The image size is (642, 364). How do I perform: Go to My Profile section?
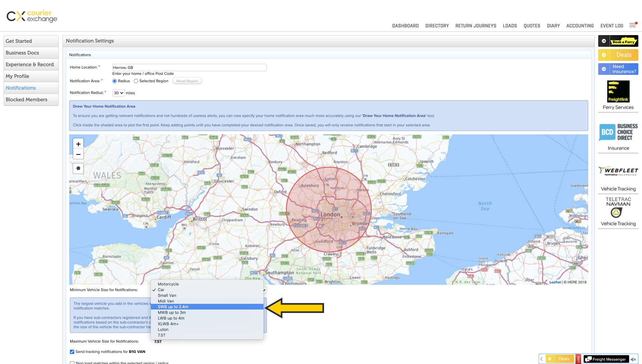31,76
